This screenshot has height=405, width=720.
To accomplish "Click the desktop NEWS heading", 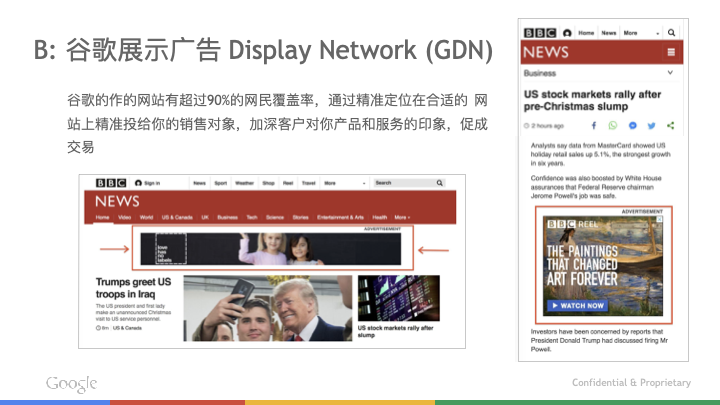I will tap(117, 201).
